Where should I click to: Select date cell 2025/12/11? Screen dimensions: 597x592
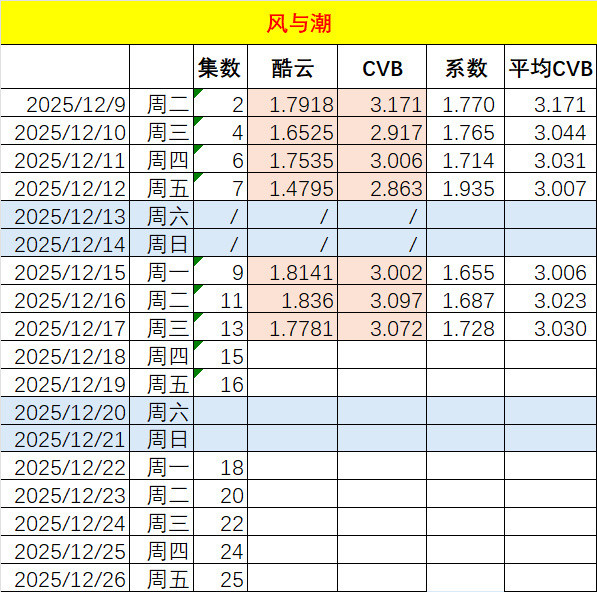pos(65,159)
